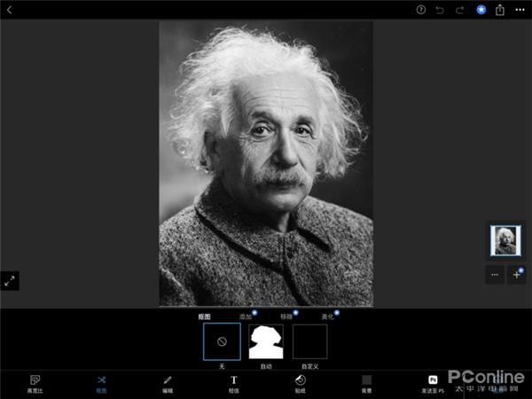Send the image to Photoshop (发送至 PS)
The width and height of the screenshot is (532, 399).
pyautogui.click(x=433, y=384)
